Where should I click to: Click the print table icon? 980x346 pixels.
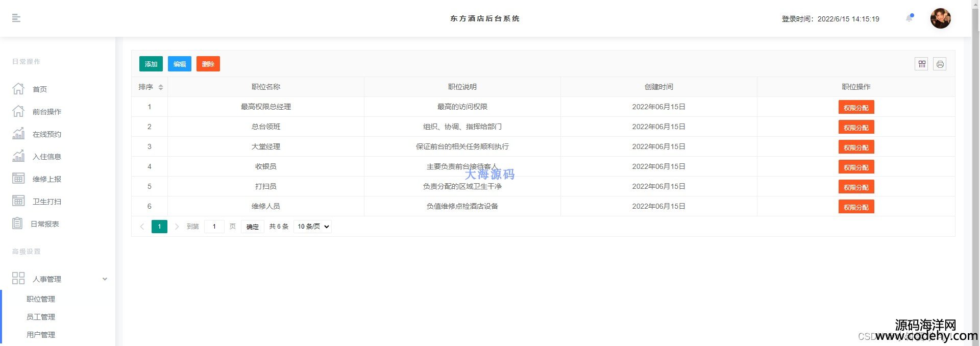click(x=940, y=64)
